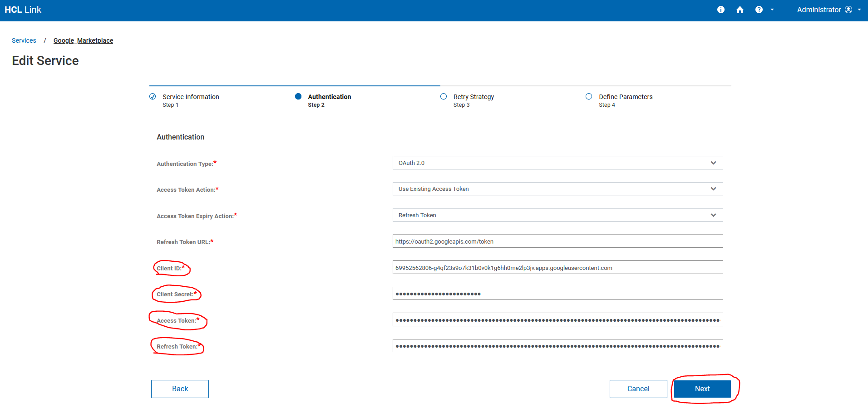Open Authentication Type dropdown showing OAuth 2.0
The image size is (868, 404).
[x=557, y=163]
